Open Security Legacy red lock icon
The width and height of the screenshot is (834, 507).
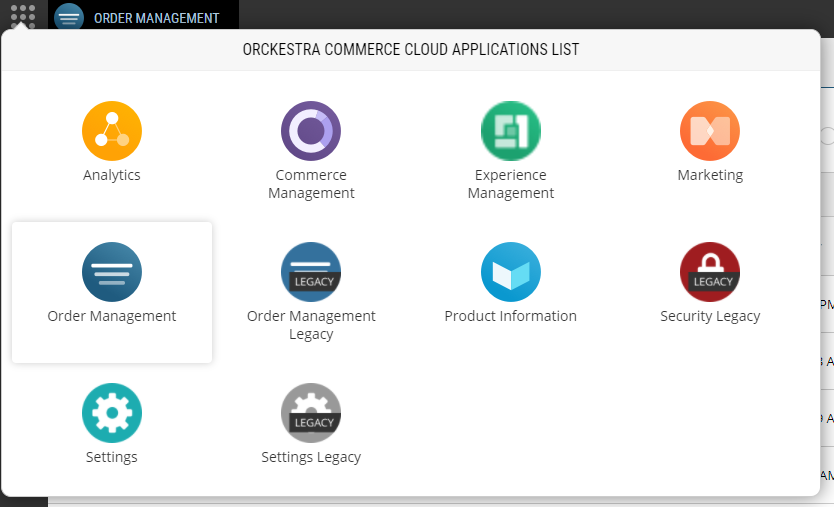[710, 272]
